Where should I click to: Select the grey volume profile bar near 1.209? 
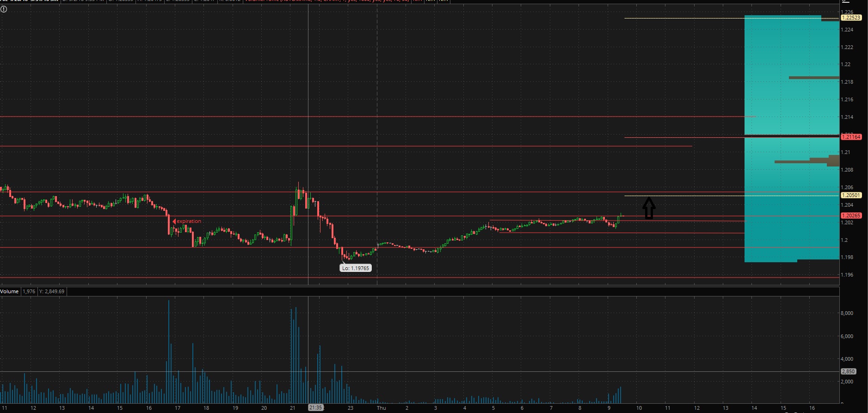(807, 161)
